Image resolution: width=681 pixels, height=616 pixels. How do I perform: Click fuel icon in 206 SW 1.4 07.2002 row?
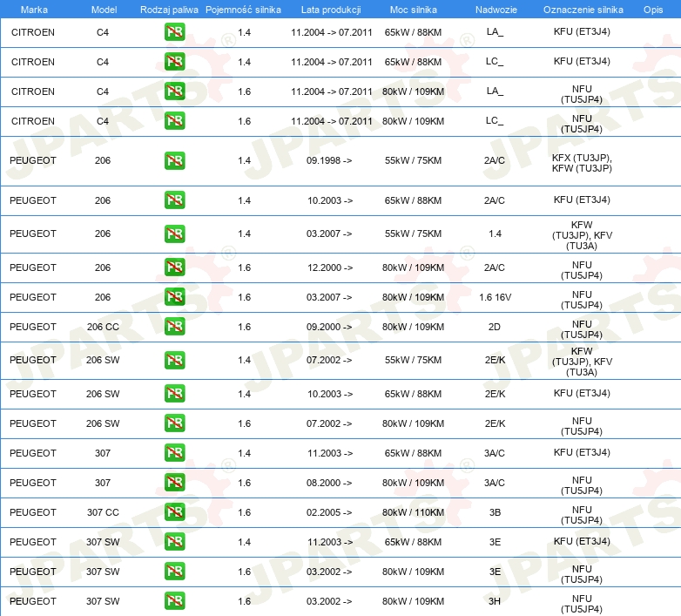174,360
